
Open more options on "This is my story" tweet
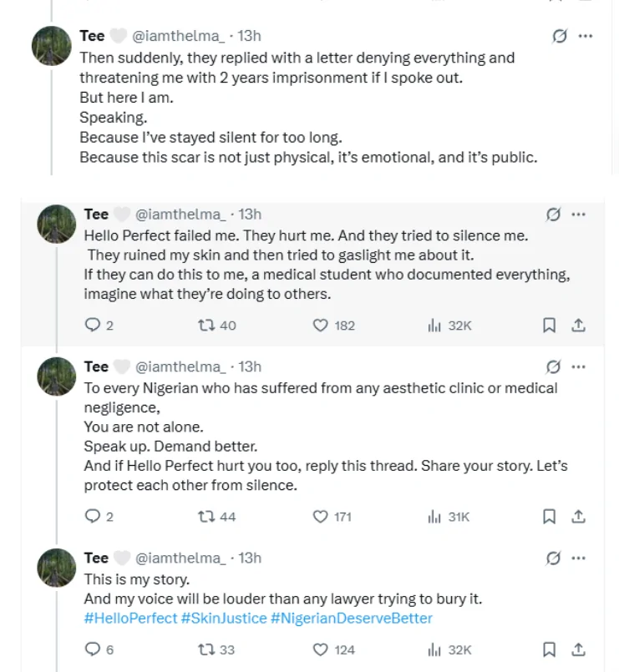point(579,558)
